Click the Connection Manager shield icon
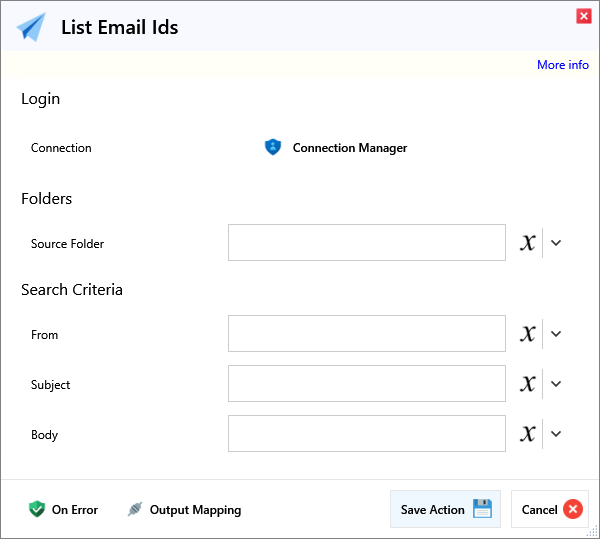 (273, 147)
